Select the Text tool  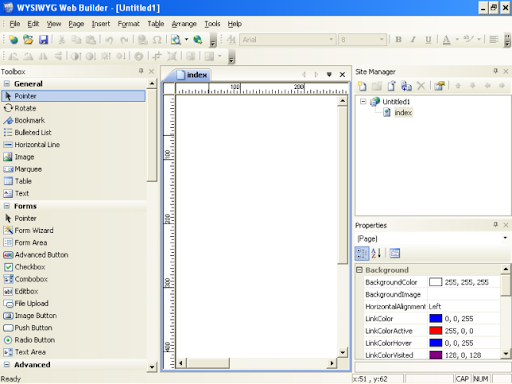click(73, 193)
